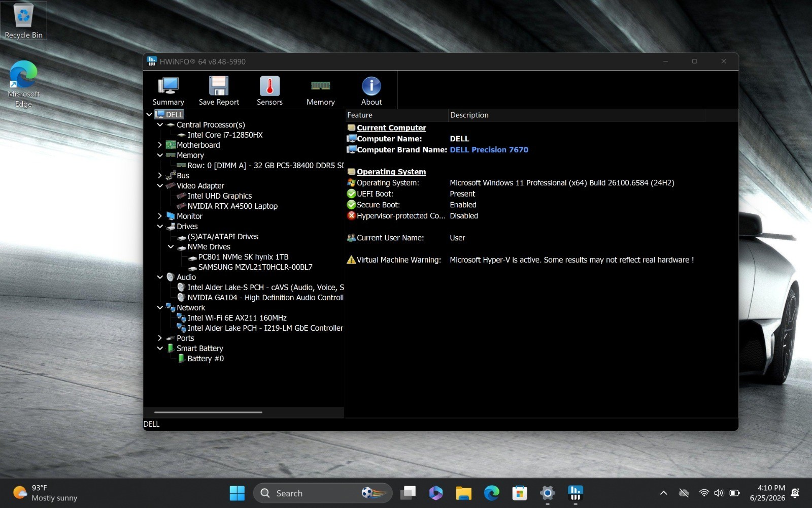The image size is (812, 508).
Task: Open the Sensors thermometer icon
Action: 269,90
